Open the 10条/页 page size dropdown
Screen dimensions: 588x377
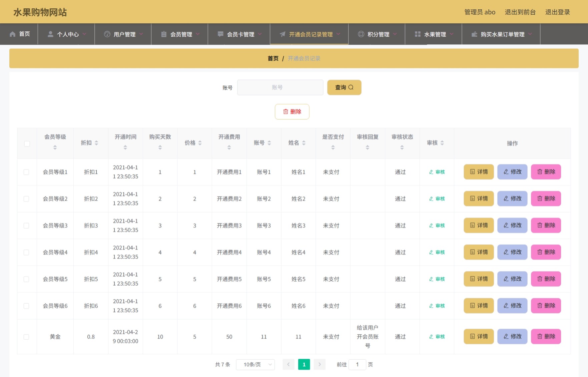[x=255, y=364]
